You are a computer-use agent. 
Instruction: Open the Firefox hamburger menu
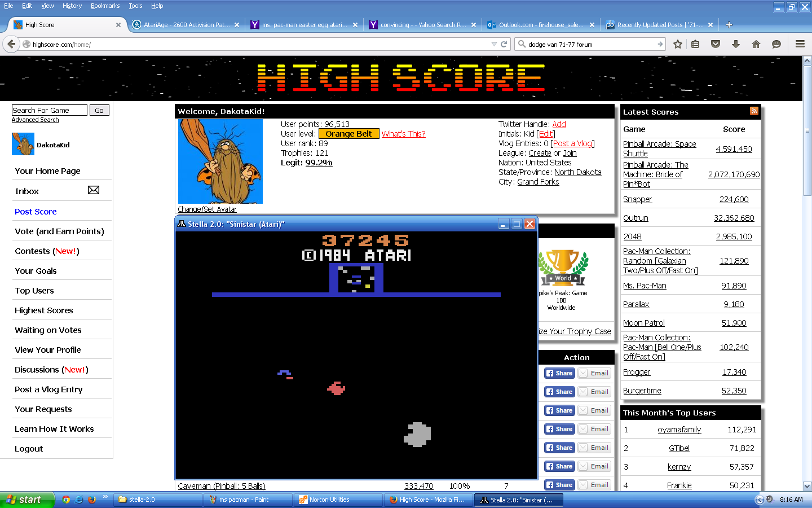pyautogui.click(x=800, y=44)
